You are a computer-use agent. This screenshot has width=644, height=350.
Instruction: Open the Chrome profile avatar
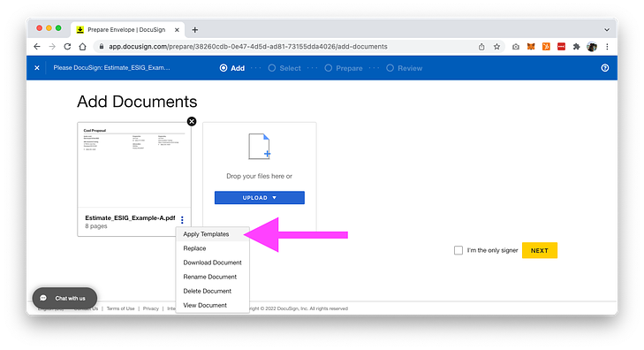click(592, 47)
